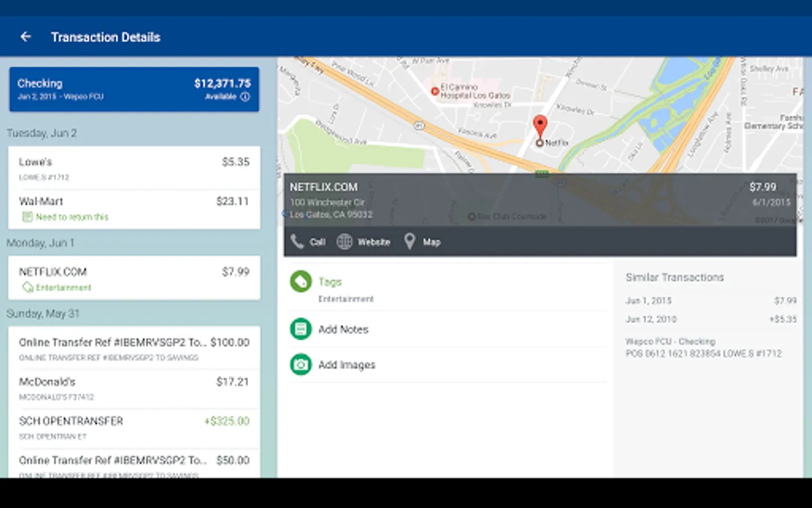Click the Call label
Screen dimensions: 812x508
pyautogui.click(x=317, y=242)
